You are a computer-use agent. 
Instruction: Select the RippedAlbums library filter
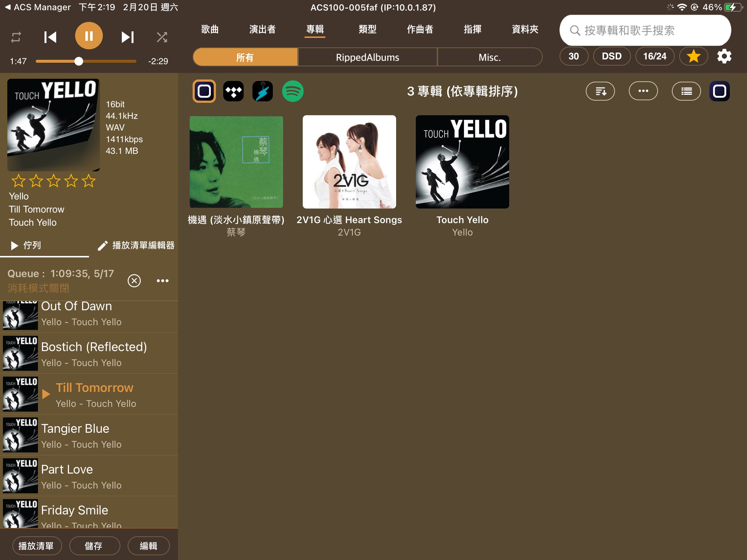[x=367, y=57]
